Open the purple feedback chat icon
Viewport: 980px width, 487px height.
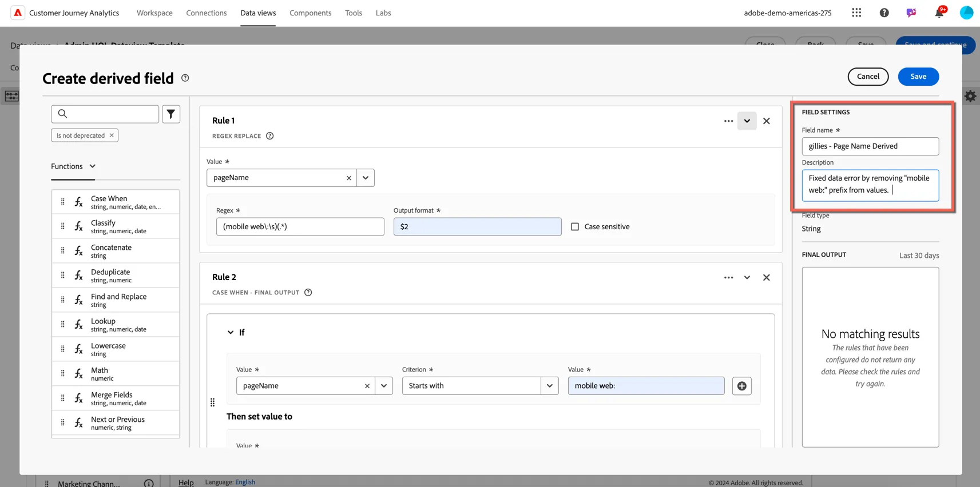point(911,13)
